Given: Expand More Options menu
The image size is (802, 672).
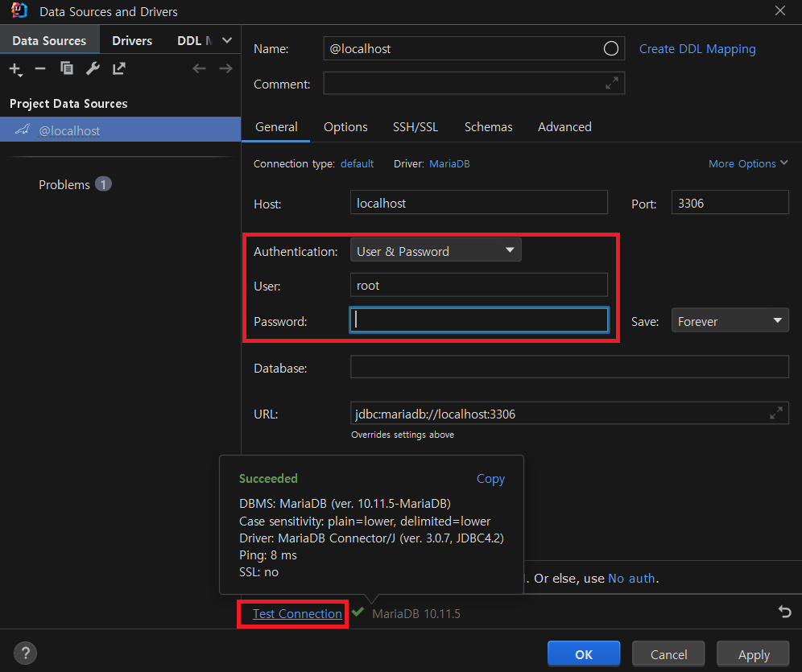Looking at the screenshot, I should point(748,163).
